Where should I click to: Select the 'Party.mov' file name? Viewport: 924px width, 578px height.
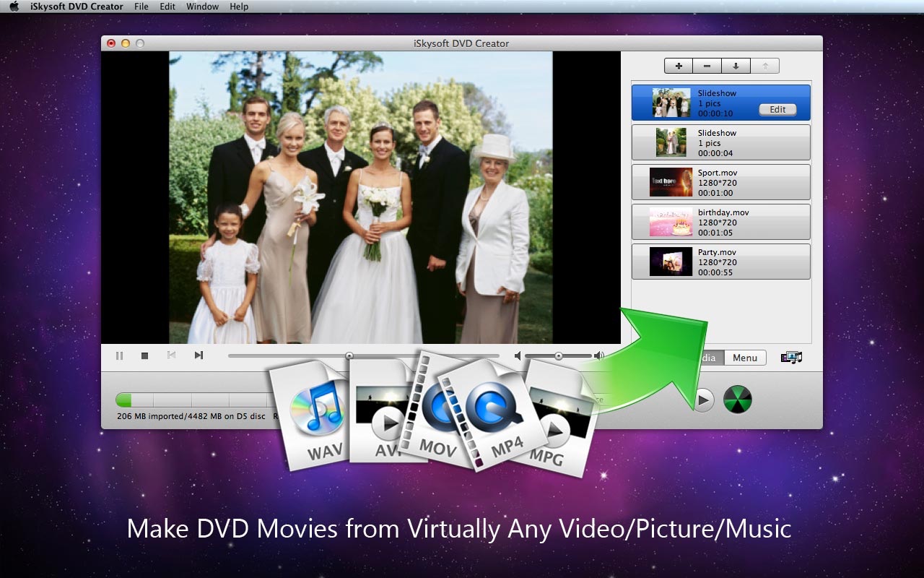click(x=717, y=252)
